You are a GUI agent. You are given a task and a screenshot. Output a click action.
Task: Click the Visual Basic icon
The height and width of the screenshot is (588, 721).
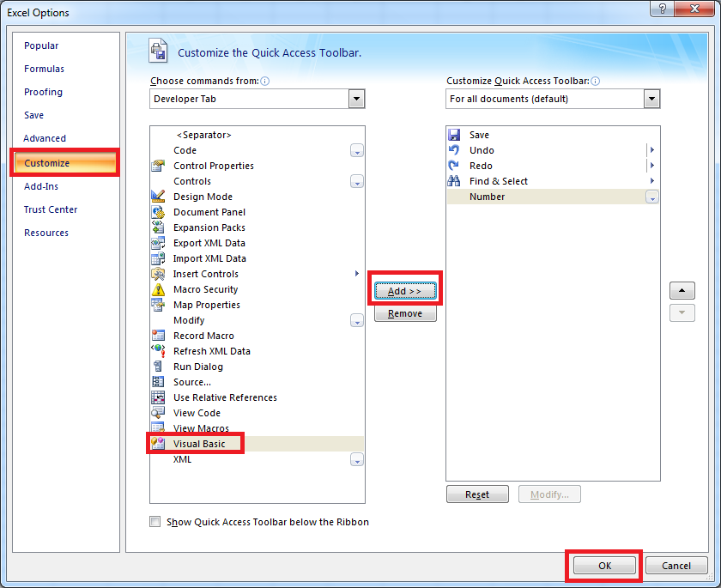coord(158,444)
